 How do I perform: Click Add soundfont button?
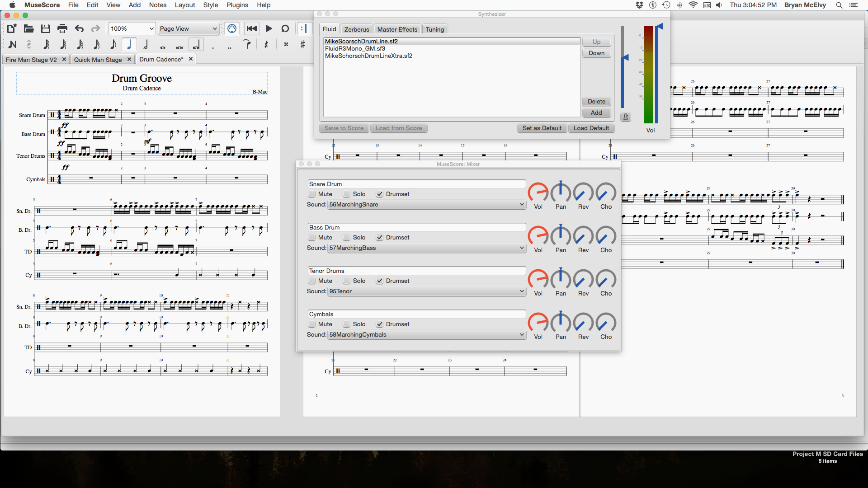596,113
